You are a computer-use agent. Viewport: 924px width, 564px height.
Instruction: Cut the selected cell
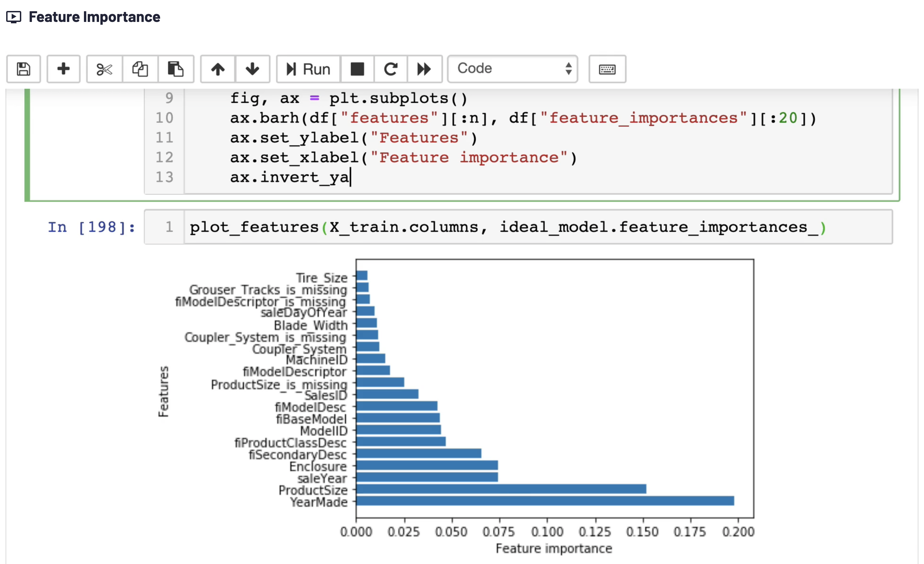click(104, 69)
